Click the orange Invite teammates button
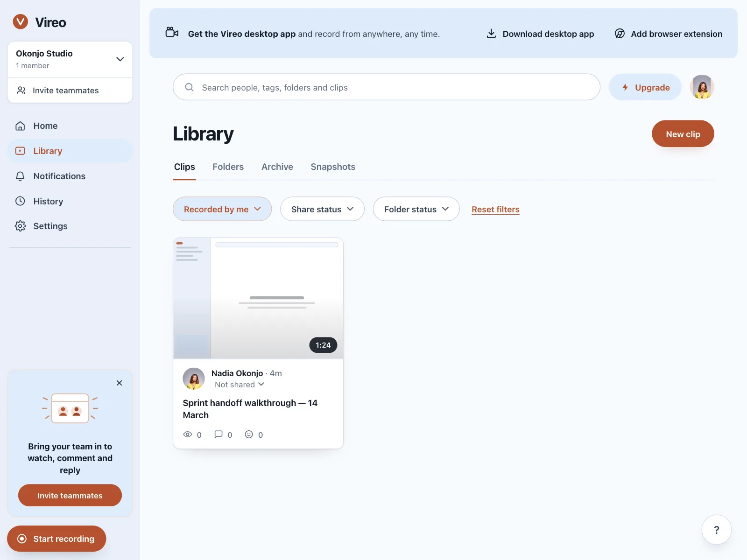 pyautogui.click(x=70, y=496)
